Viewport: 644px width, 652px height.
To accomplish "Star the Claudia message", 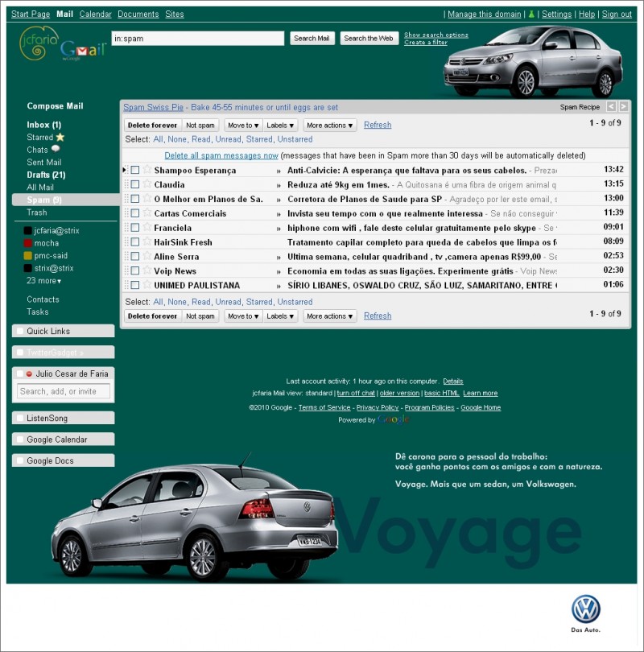I will click(147, 184).
